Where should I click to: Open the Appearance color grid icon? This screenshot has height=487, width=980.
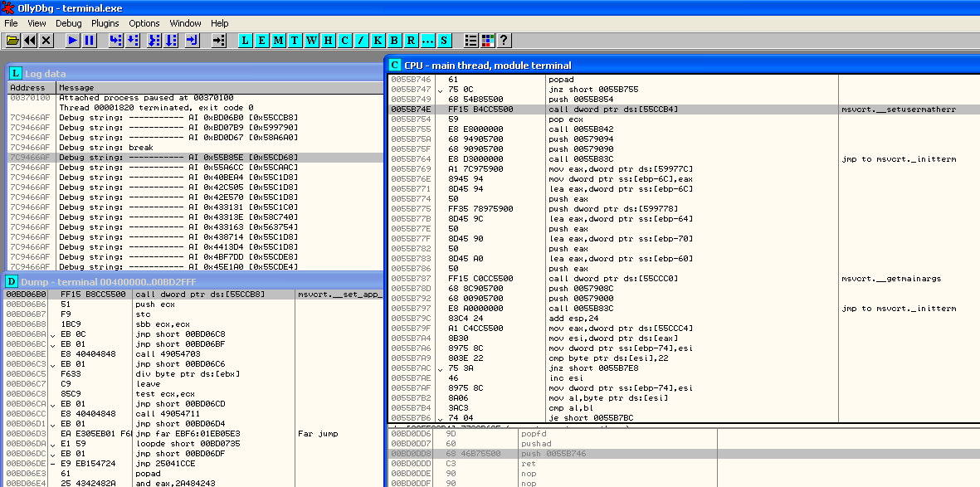487,40
